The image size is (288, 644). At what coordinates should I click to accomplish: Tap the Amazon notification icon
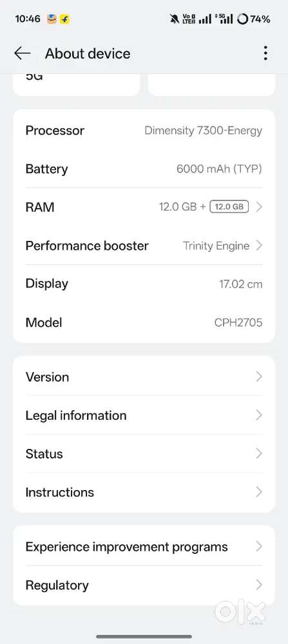pyautogui.click(x=52, y=19)
